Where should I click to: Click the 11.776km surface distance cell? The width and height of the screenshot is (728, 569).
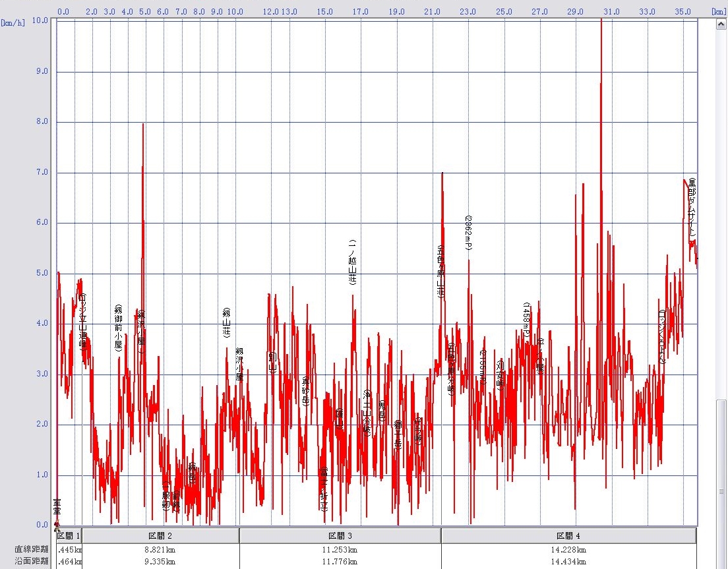click(x=340, y=562)
